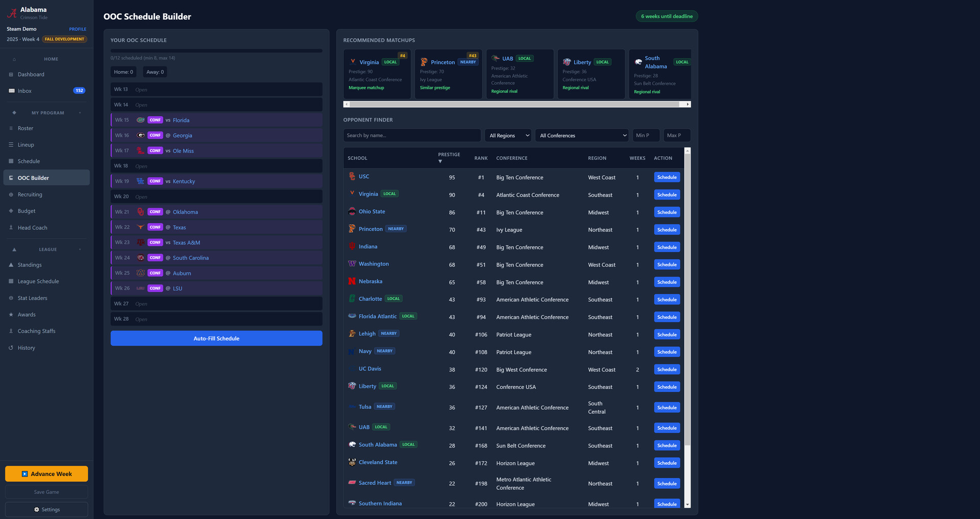Viewport: 980px width, 519px height.
Task: Click the Search by name field
Action: click(x=411, y=135)
